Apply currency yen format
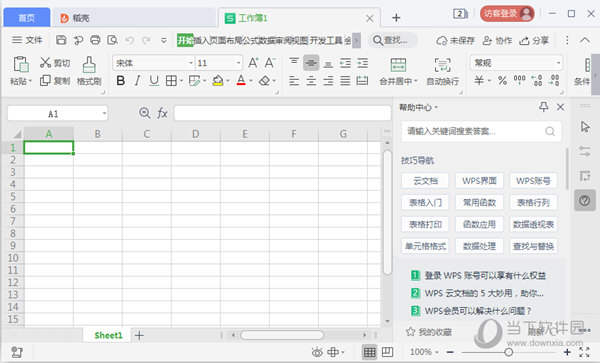The image size is (600, 363). [479, 80]
